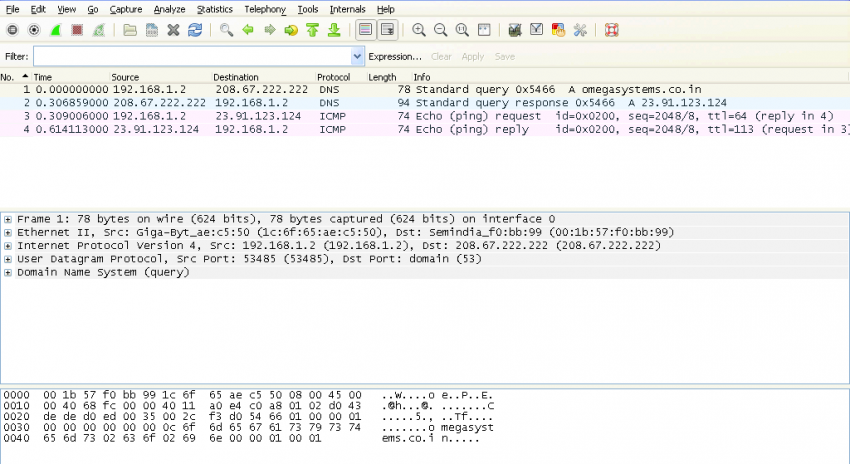
Task: Expand the Ethernet II details
Action: (8, 232)
